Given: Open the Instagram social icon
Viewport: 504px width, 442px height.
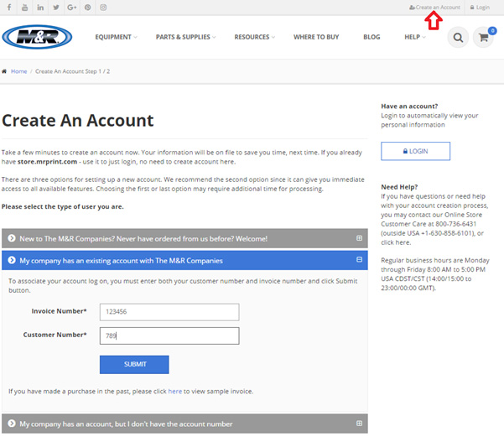Looking at the screenshot, I should (x=103, y=7).
